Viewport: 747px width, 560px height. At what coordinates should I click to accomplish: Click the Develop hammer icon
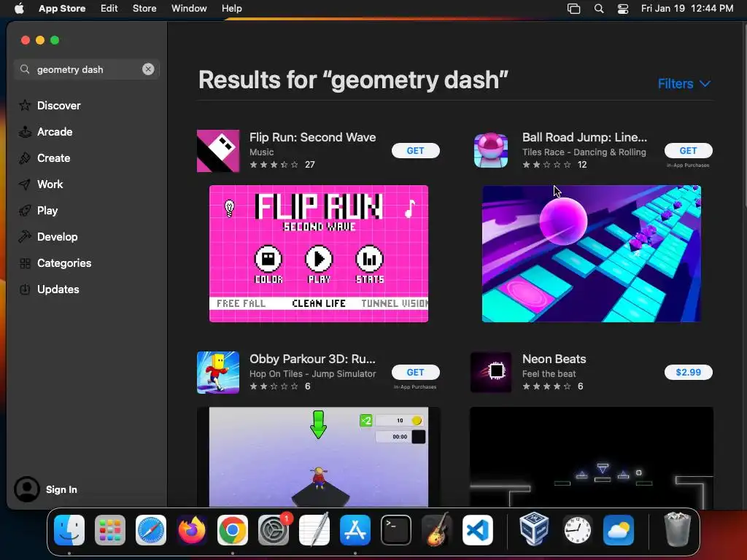25,237
